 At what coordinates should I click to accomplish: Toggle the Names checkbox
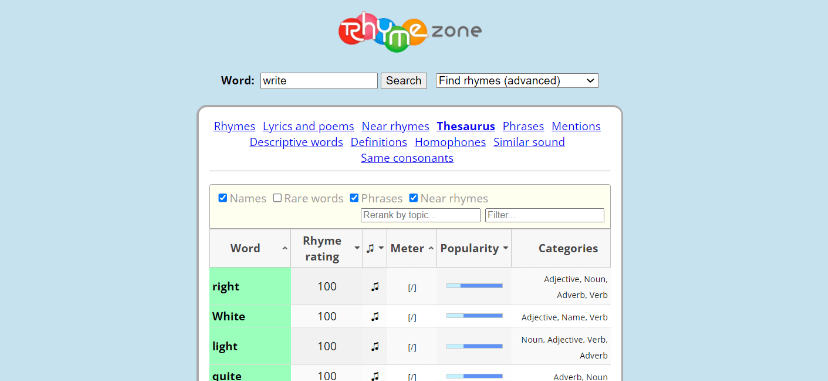tap(223, 198)
